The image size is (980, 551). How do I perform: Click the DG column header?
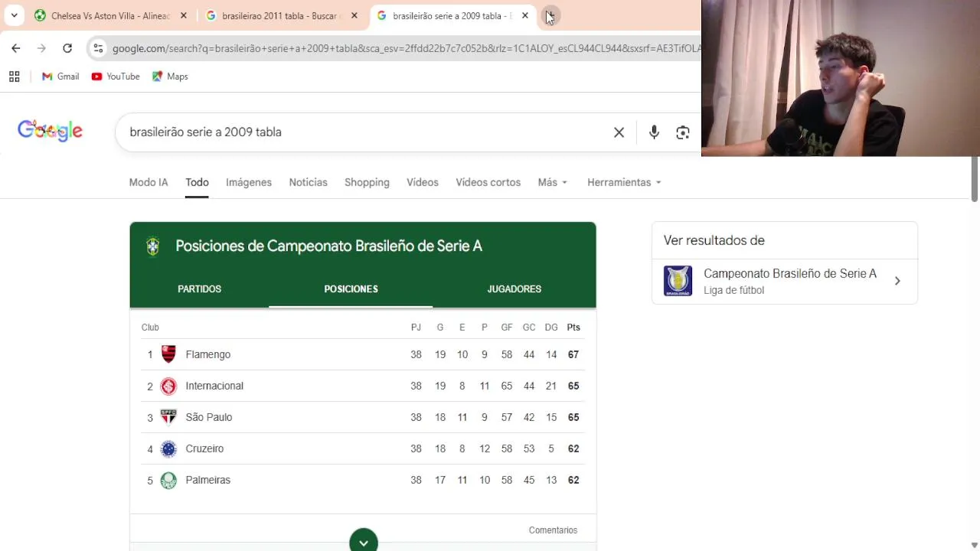[551, 327]
